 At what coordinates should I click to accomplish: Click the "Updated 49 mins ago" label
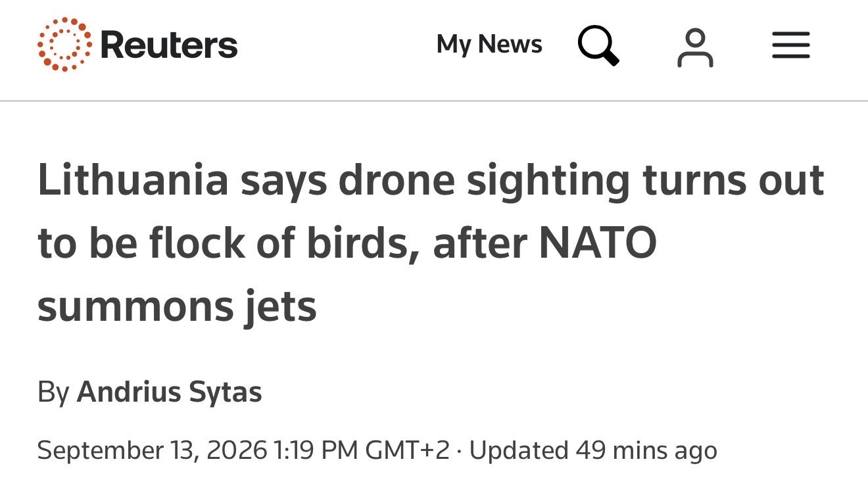(593, 450)
